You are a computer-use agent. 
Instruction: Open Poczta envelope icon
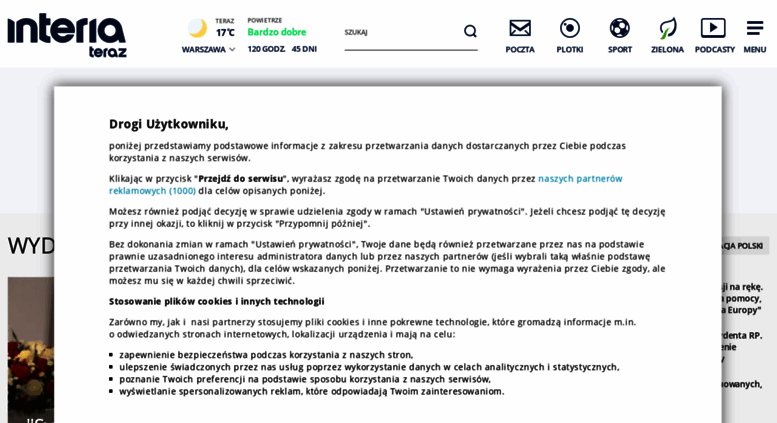tap(520, 28)
